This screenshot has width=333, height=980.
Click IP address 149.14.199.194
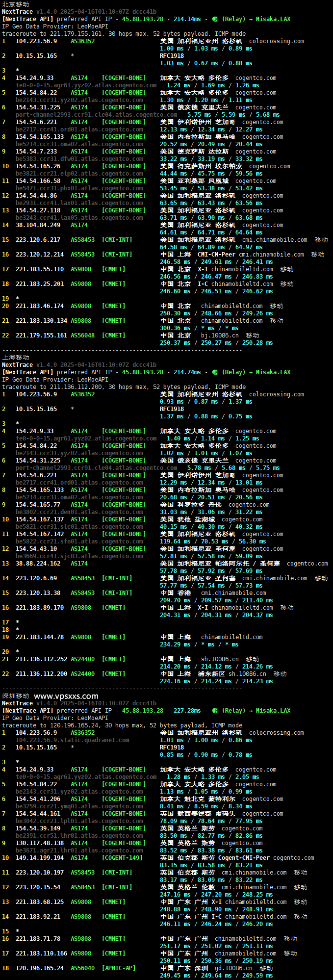[40, 858]
